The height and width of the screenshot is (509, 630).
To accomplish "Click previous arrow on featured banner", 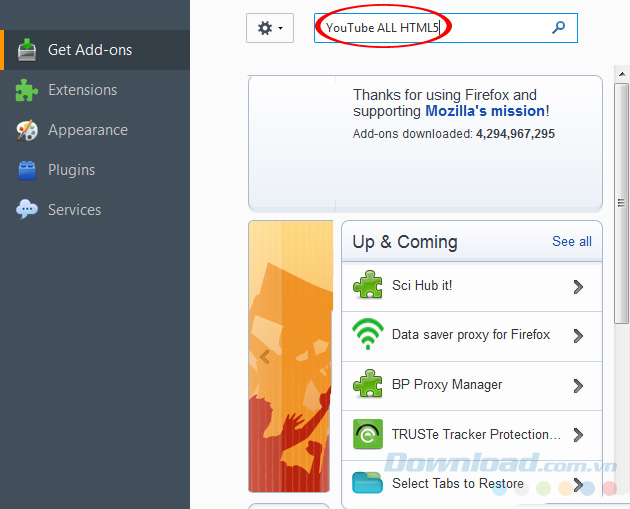I will (x=265, y=356).
